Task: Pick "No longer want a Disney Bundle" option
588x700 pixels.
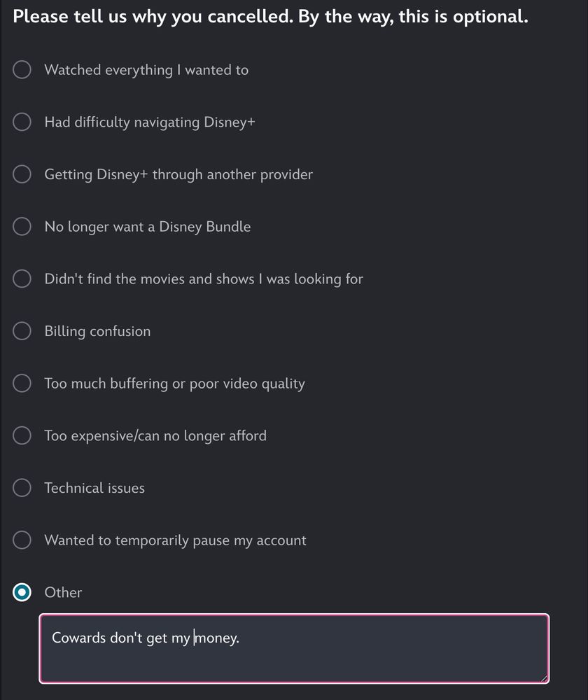Action: (22, 226)
